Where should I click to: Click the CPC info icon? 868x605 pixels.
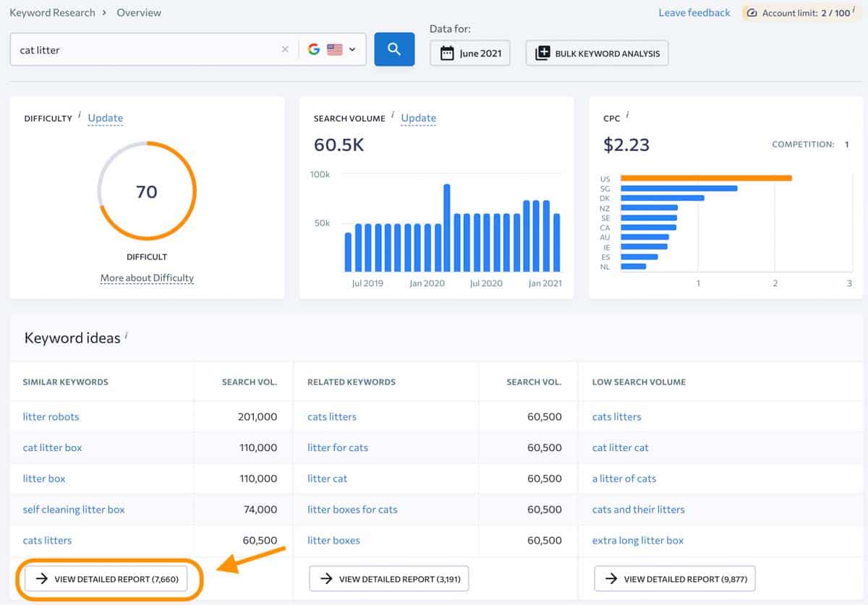click(x=627, y=115)
